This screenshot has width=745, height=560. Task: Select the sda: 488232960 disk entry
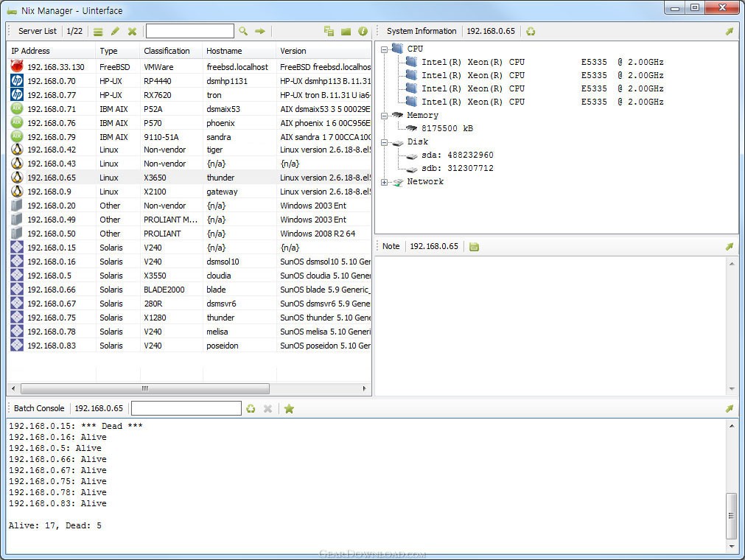(x=458, y=155)
